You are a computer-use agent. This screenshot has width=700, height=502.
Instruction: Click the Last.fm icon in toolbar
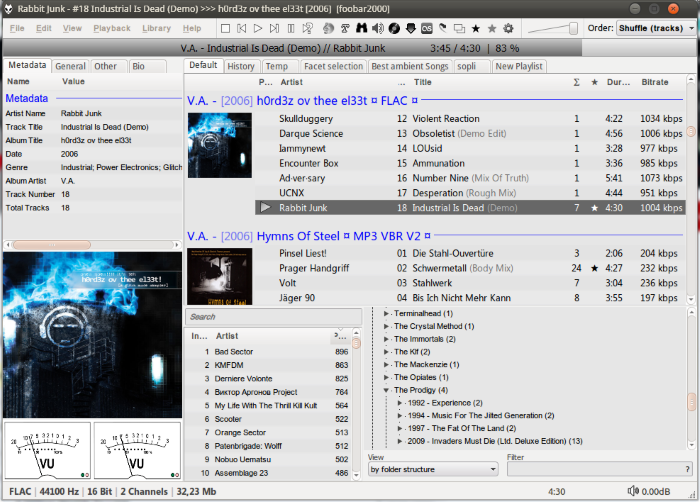pyautogui.click(x=426, y=28)
